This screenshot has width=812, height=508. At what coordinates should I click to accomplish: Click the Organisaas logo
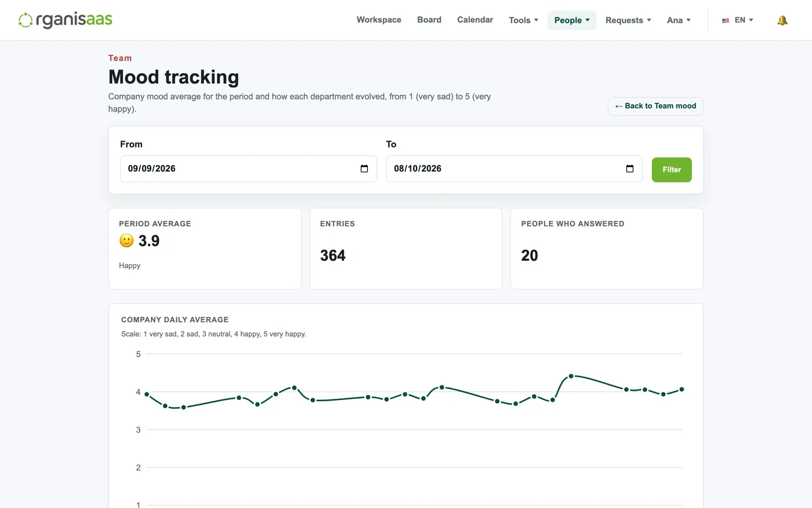pos(66,20)
